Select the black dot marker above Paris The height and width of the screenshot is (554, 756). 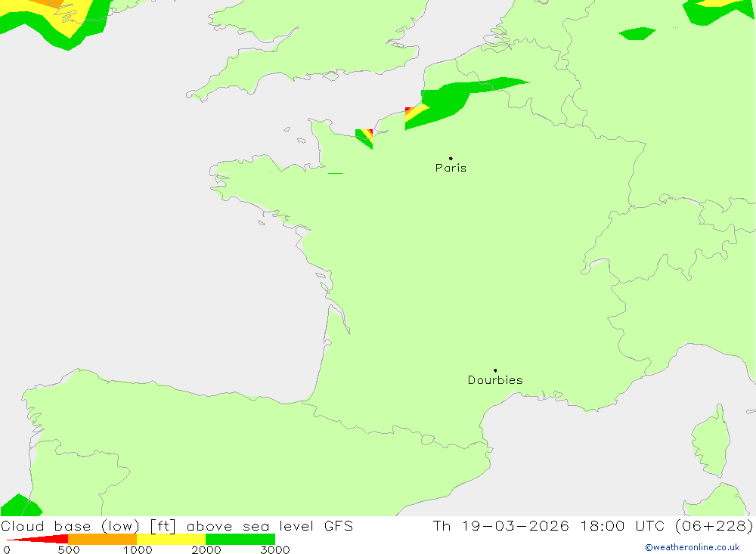(x=451, y=158)
